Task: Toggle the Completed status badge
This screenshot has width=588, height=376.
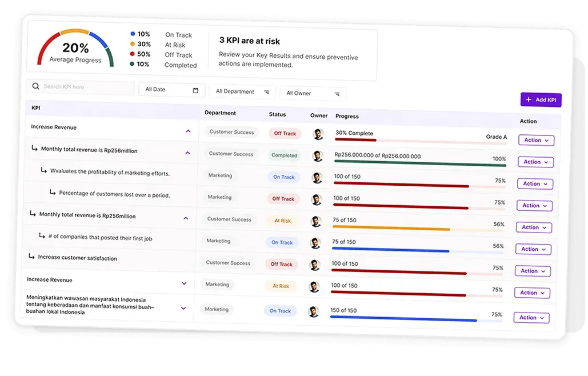Action: click(x=285, y=155)
